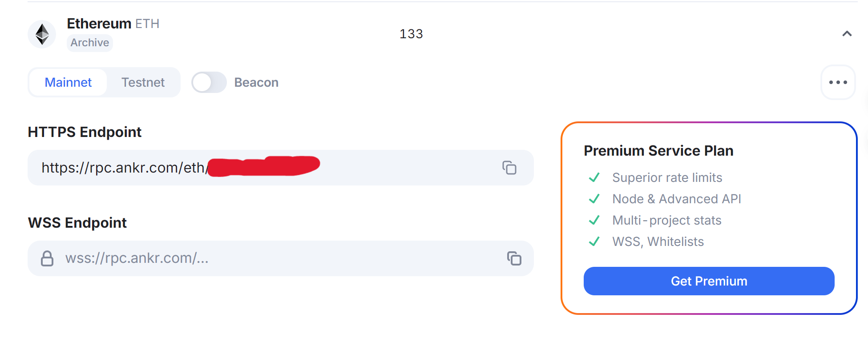Click the Archive badge

(89, 43)
